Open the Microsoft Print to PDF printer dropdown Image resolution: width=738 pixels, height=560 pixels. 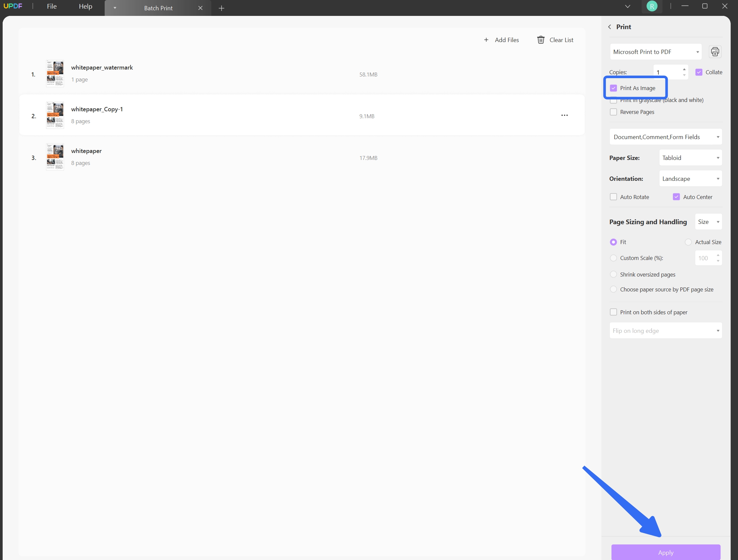[655, 52]
